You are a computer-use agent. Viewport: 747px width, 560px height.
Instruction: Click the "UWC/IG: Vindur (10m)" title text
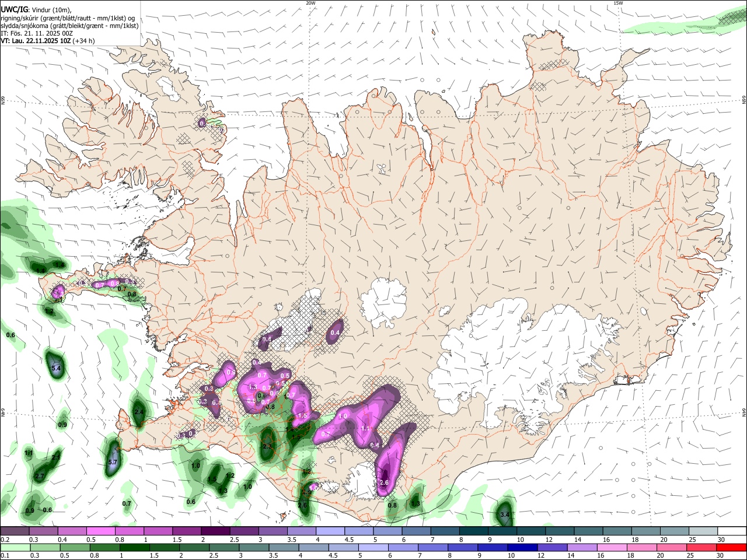[x=36, y=10]
